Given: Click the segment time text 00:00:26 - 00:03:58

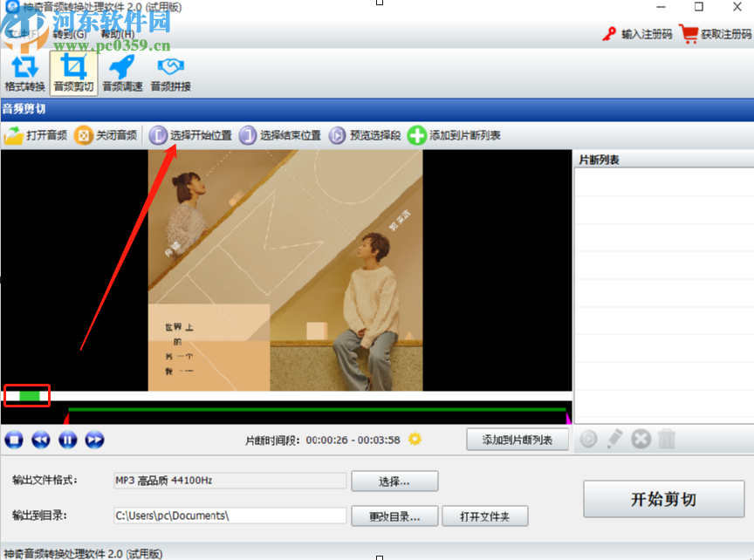Looking at the screenshot, I should click(353, 440).
